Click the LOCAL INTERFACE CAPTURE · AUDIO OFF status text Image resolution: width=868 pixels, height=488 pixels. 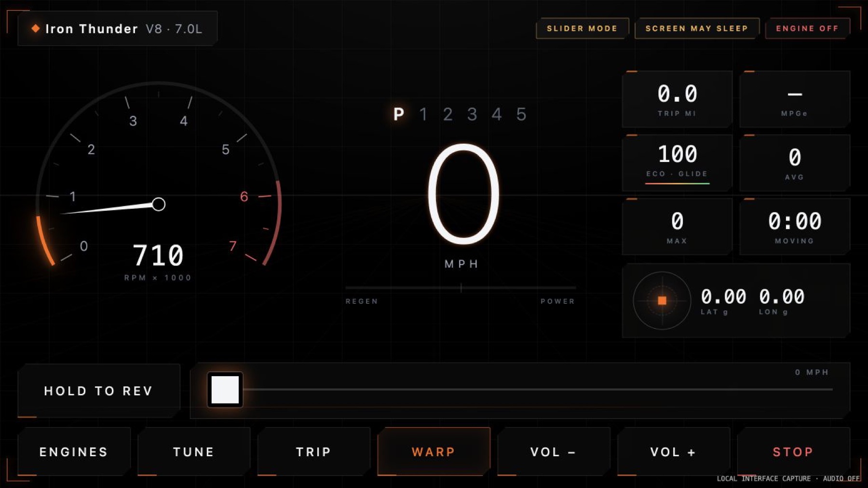(788, 478)
